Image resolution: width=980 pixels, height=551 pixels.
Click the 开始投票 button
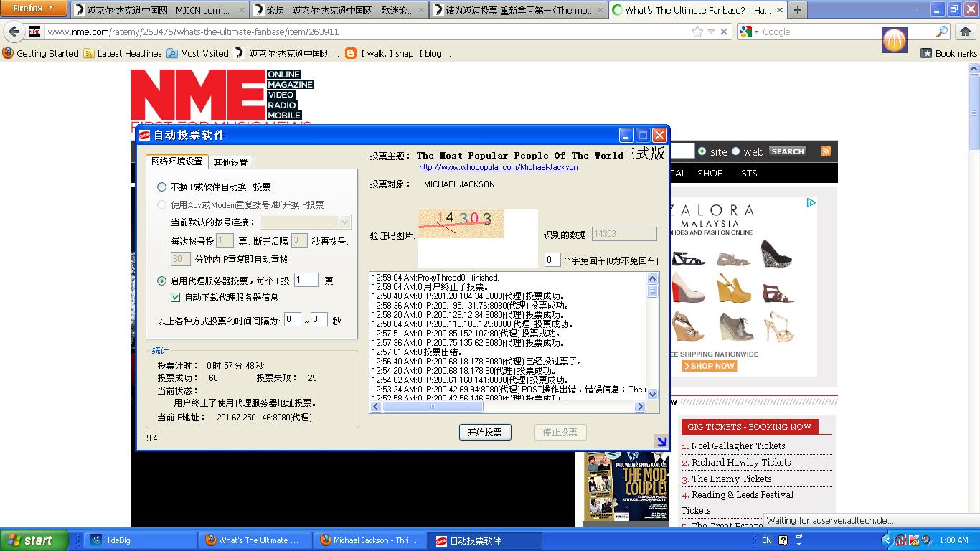pos(485,432)
